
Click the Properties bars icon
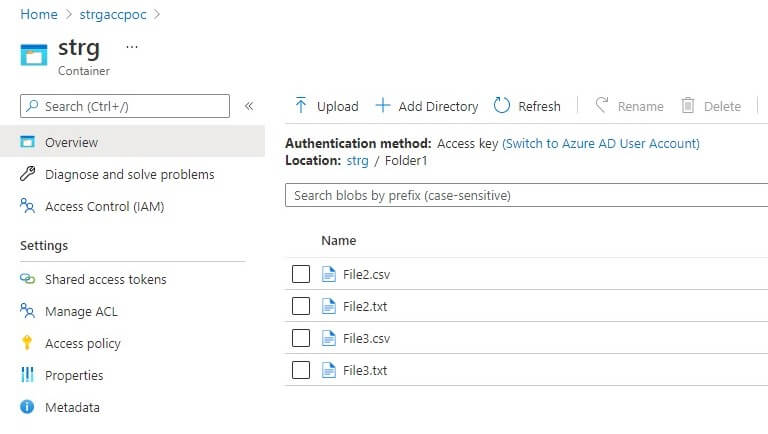pyautogui.click(x=27, y=375)
